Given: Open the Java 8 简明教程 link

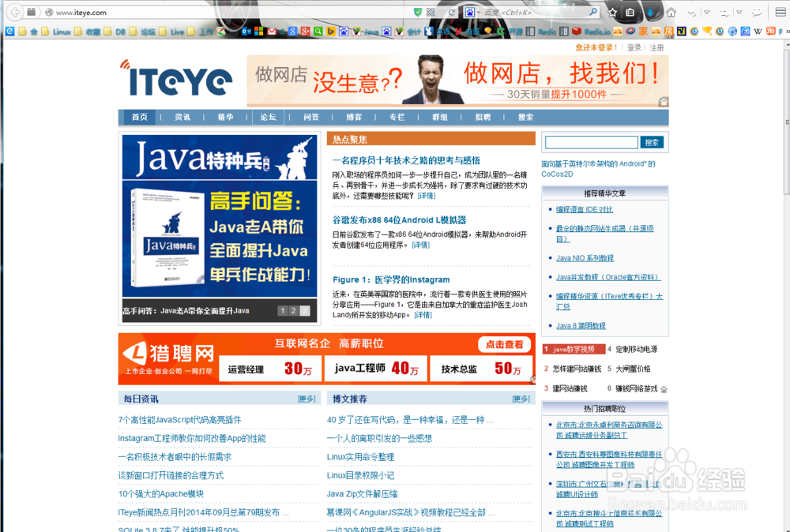Looking at the screenshot, I should (581, 326).
